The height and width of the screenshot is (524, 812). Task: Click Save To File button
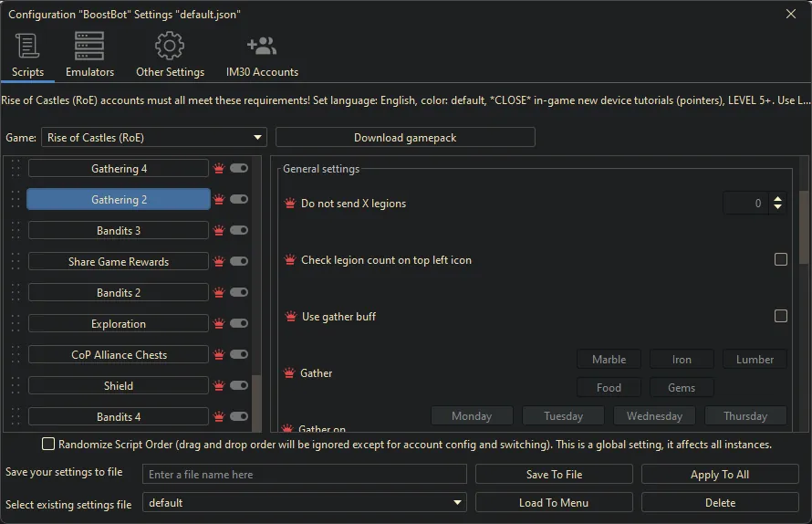pos(554,474)
